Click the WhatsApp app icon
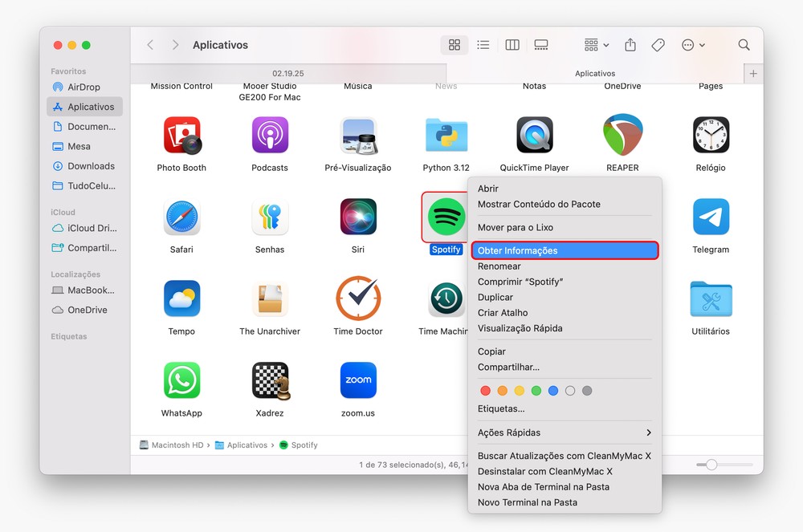Viewport: 803px width, 532px height. pos(181,380)
